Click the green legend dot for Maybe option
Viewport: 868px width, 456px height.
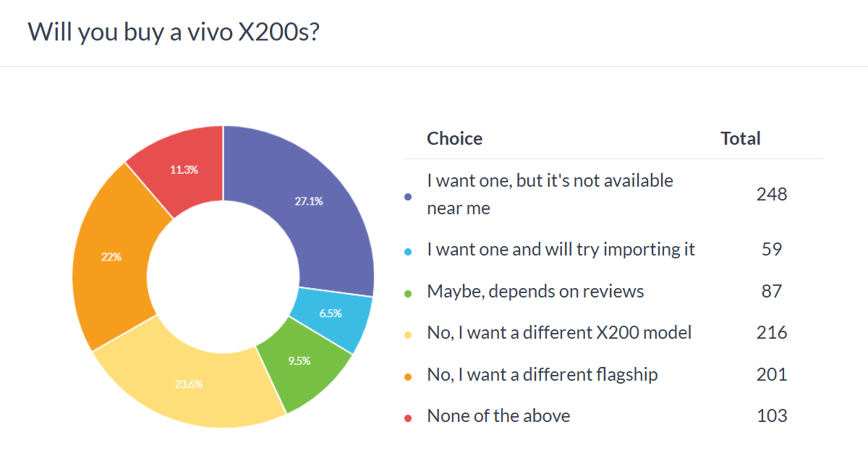click(x=409, y=293)
